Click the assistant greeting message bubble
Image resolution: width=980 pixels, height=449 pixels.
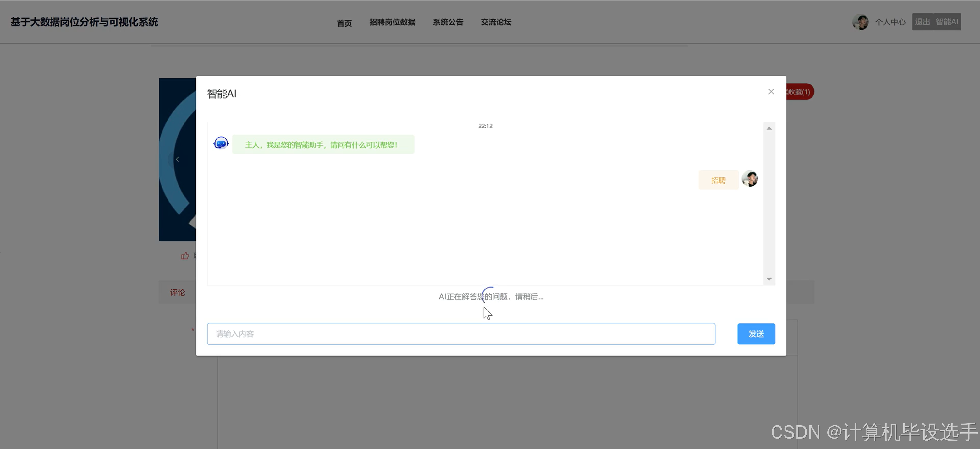click(x=323, y=144)
